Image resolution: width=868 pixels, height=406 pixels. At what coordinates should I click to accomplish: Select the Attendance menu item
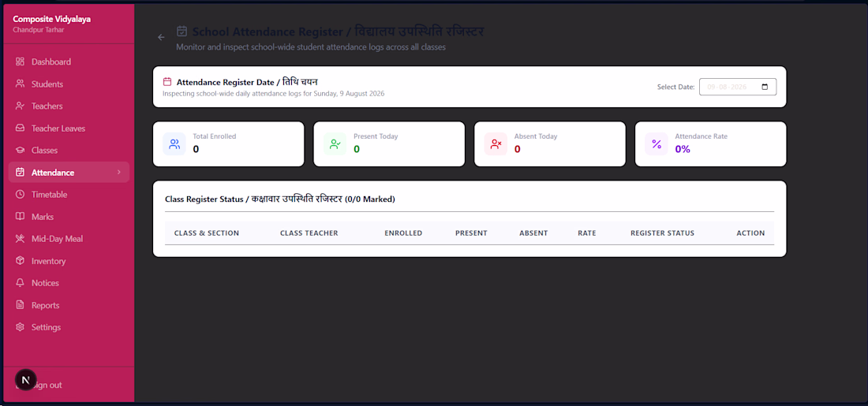[69, 173]
